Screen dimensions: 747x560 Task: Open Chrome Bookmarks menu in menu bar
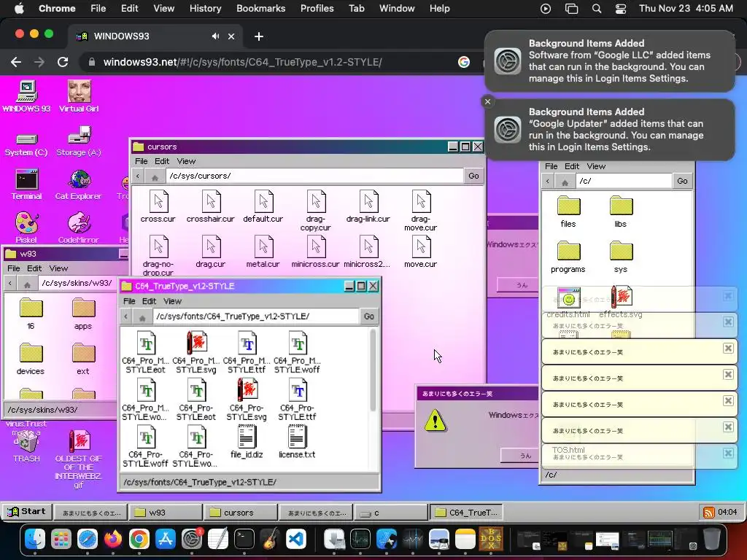pyautogui.click(x=260, y=8)
